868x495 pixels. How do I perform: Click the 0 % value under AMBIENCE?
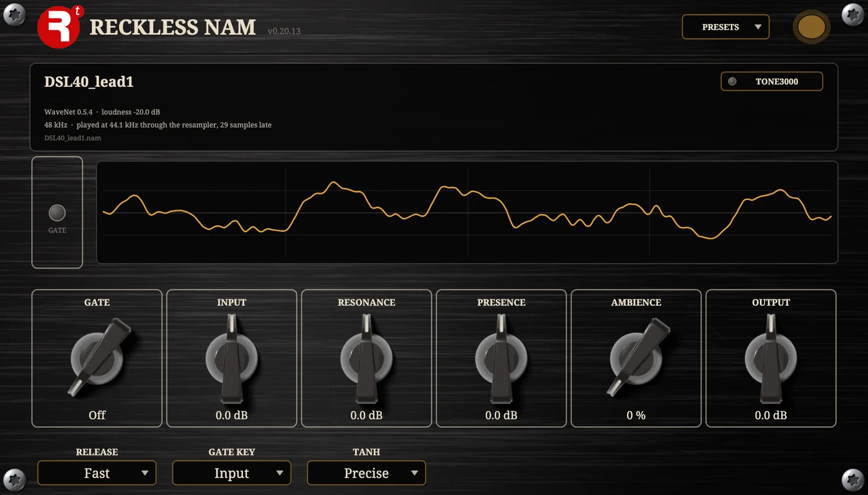pyautogui.click(x=636, y=415)
